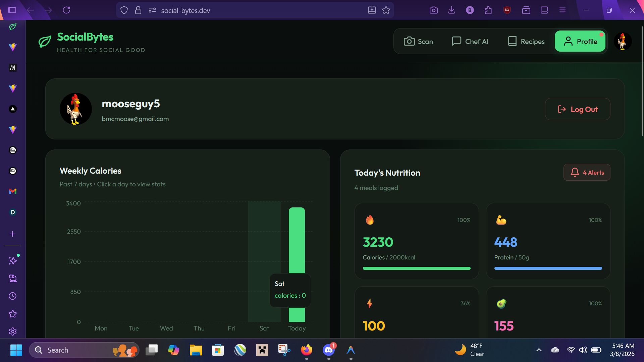This screenshot has height=362, width=644.
Task: Open the browser hamburger menu
Action: [562, 10]
